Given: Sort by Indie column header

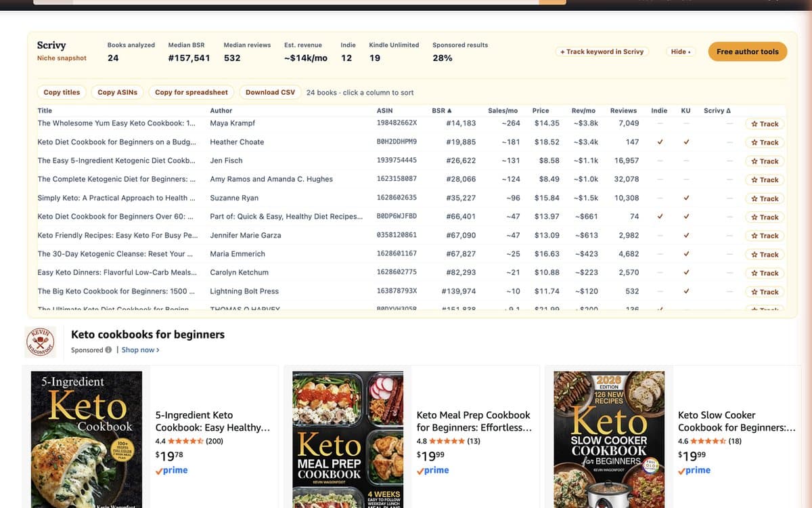Looking at the screenshot, I should [659, 110].
